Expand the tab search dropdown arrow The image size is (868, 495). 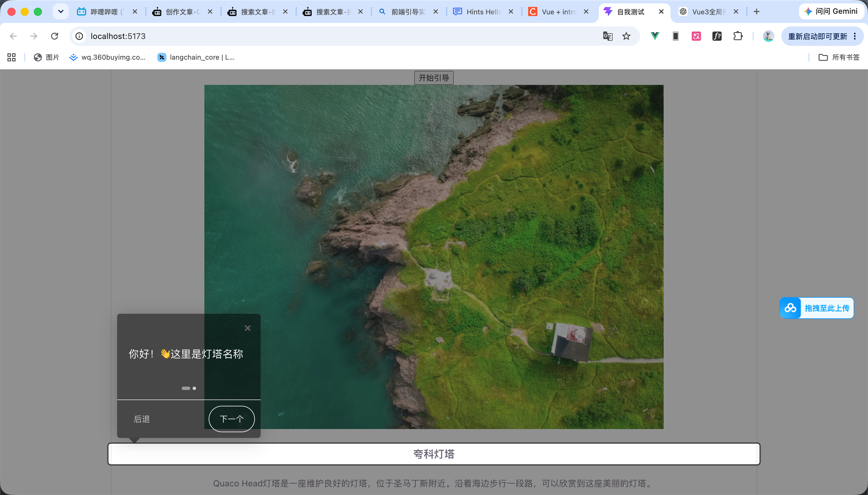pyautogui.click(x=61, y=11)
